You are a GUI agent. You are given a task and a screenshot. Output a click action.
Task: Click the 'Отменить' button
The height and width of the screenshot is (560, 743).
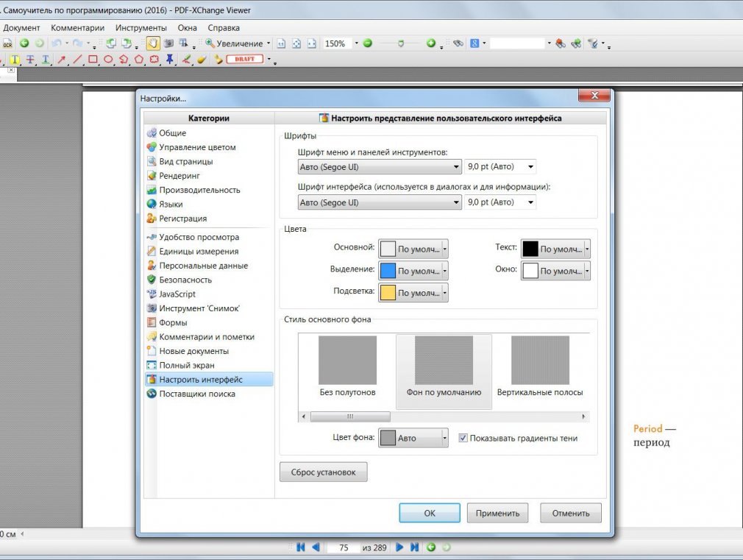click(x=571, y=513)
